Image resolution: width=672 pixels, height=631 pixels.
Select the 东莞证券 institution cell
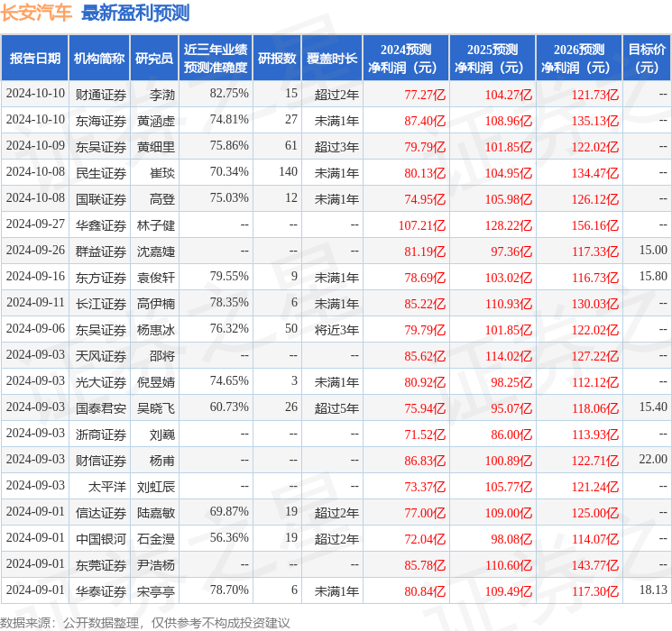point(101,565)
